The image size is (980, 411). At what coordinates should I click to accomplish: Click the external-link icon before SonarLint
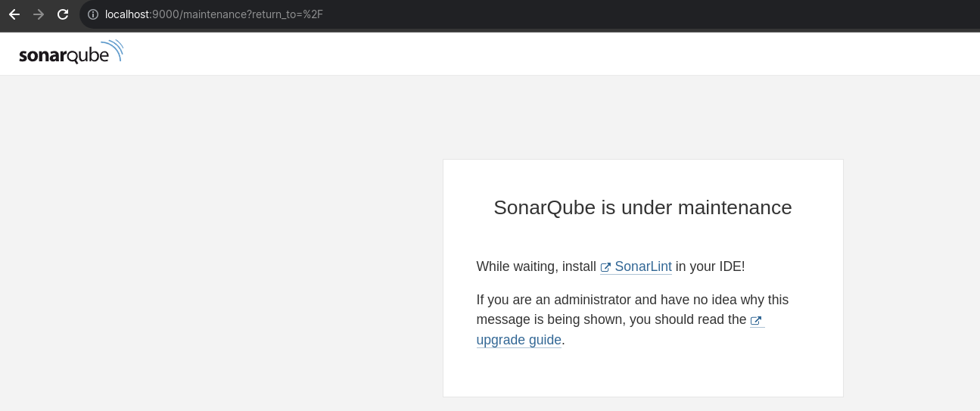point(605,267)
